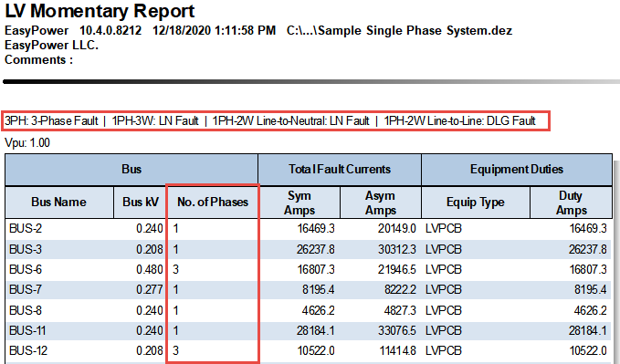Image resolution: width=620 pixels, height=364 pixels.
Task: Click the Vpu: 1.00 text
Action: [27, 142]
